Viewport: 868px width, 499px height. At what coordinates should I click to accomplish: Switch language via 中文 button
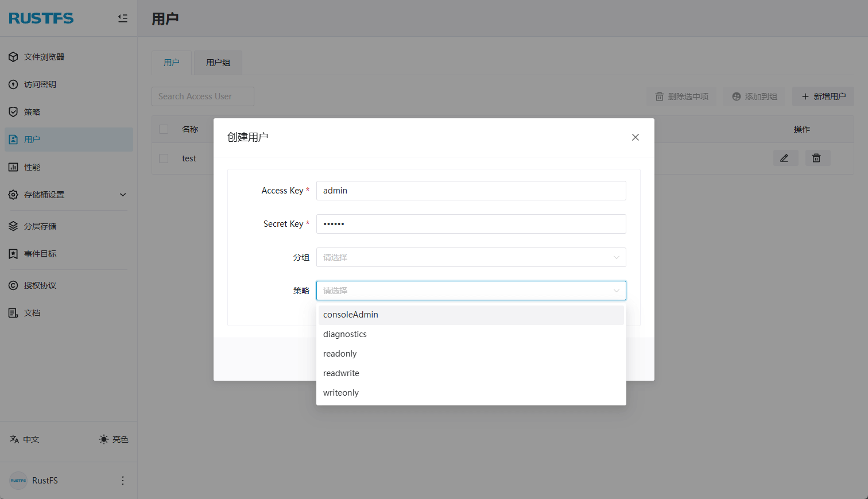pos(25,439)
